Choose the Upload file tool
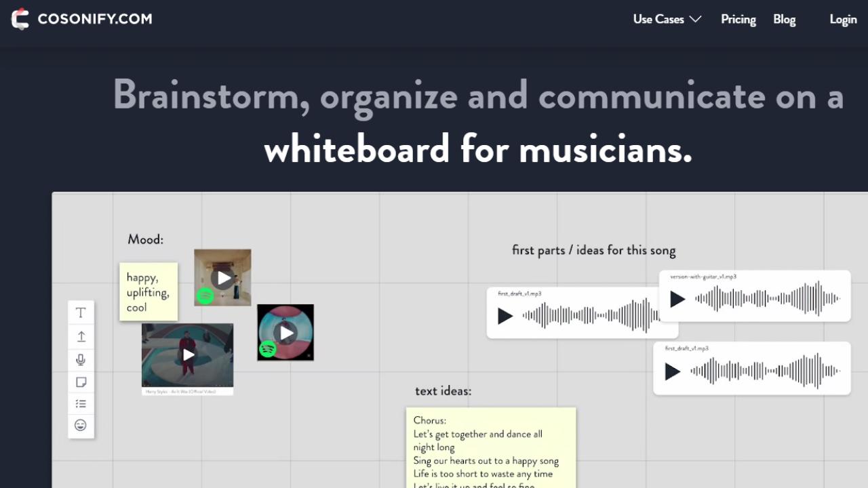Viewport: 868px width, 488px height. [81, 336]
